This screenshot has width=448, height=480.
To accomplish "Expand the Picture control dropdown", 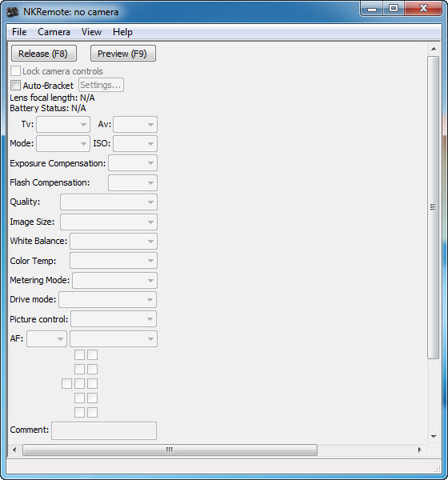I will pyautogui.click(x=114, y=319).
